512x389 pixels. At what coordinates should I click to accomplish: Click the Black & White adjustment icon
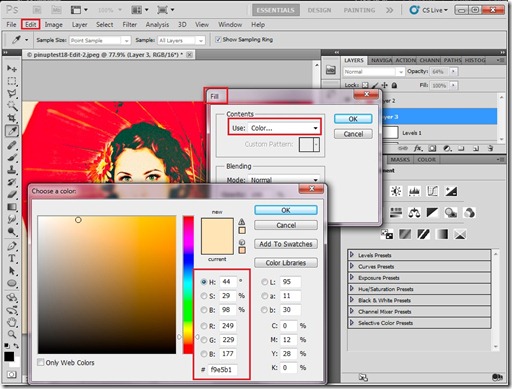(432, 213)
